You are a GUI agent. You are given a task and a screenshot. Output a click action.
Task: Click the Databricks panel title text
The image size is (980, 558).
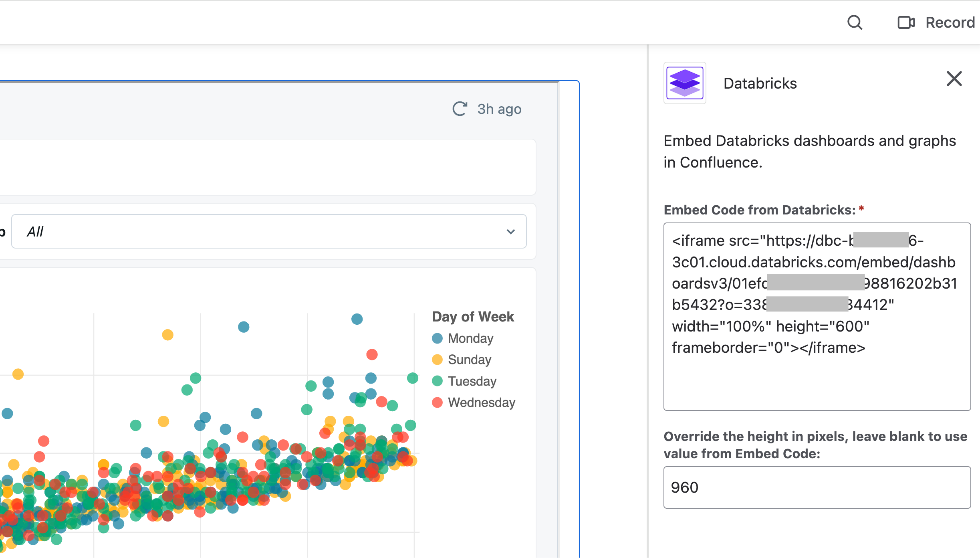coord(760,83)
